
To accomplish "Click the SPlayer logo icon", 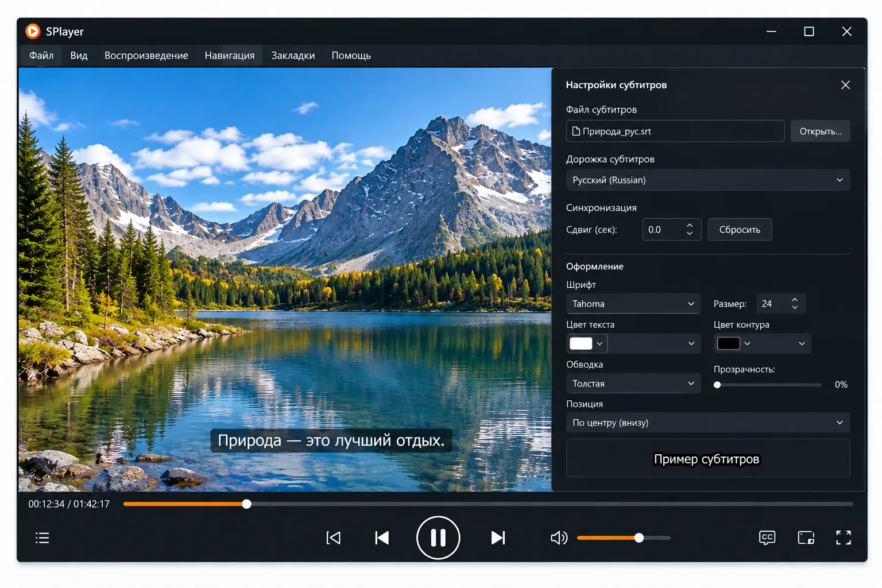I will tap(33, 31).
